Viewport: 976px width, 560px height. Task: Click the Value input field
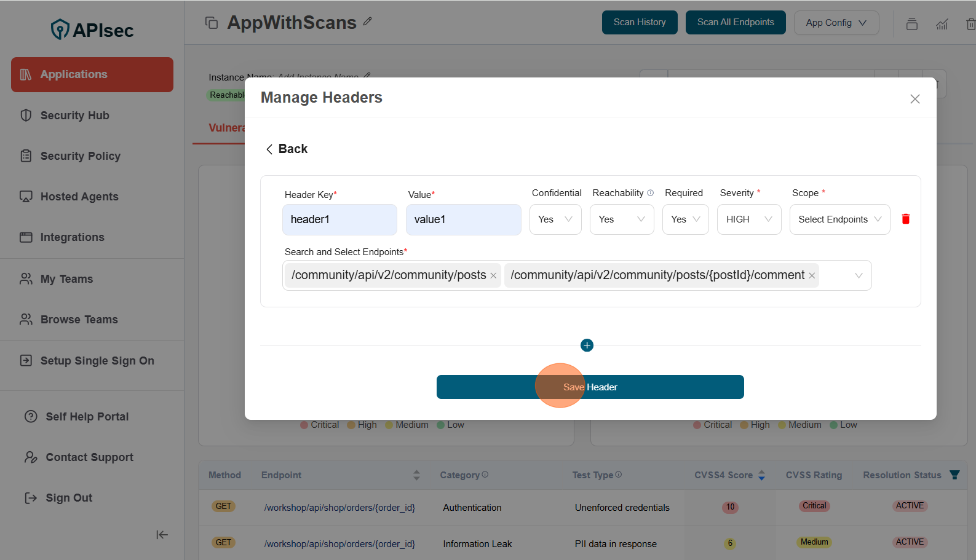tap(463, 219)
